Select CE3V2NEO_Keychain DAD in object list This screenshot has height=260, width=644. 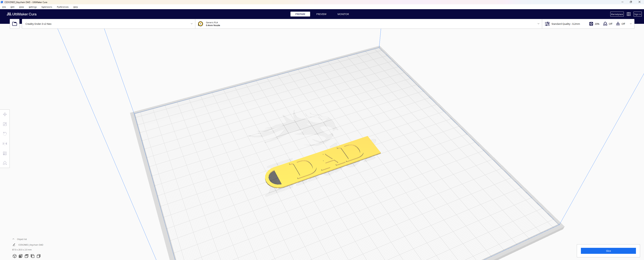click(x=31, y=245)
